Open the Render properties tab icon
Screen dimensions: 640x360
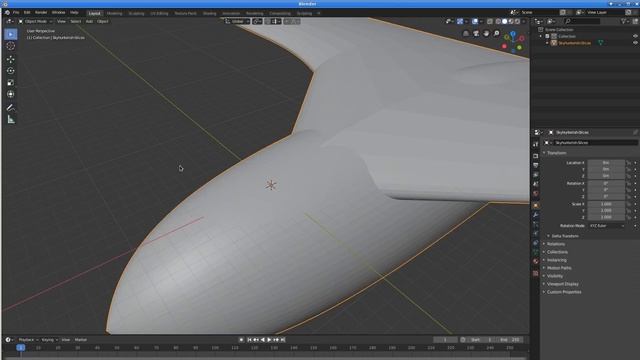536,156
